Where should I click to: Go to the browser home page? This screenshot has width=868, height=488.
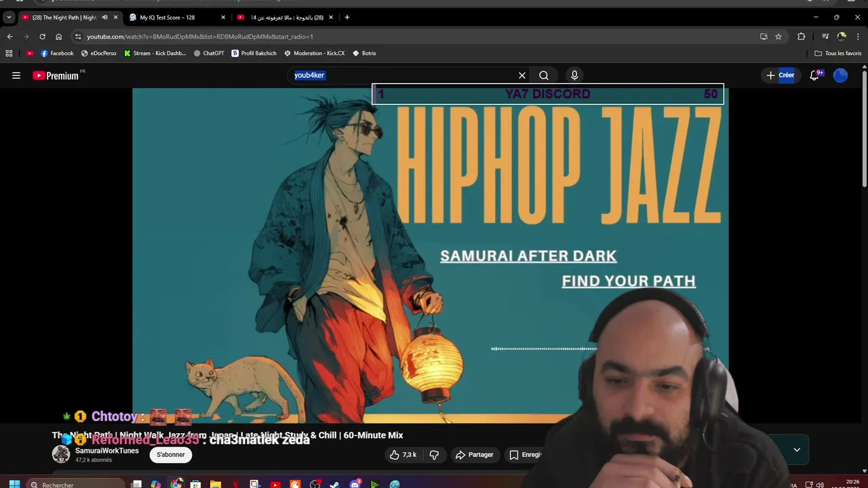pos(58,37)
